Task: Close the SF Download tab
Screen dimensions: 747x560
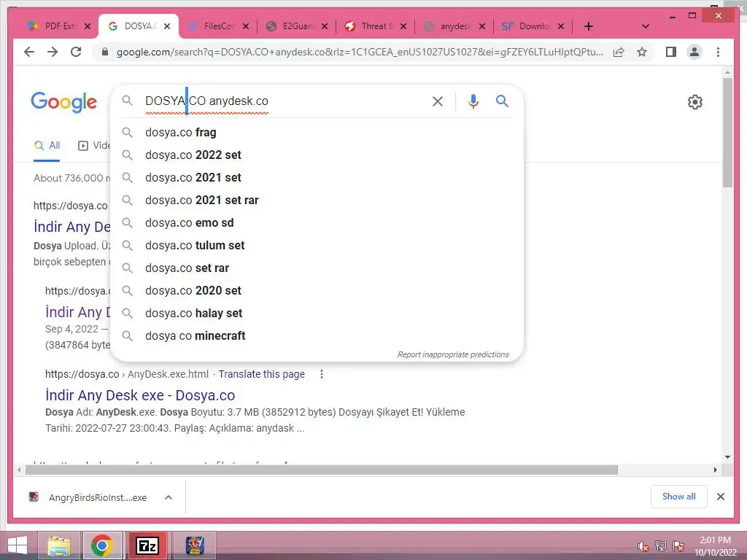Action: [561, 26]
